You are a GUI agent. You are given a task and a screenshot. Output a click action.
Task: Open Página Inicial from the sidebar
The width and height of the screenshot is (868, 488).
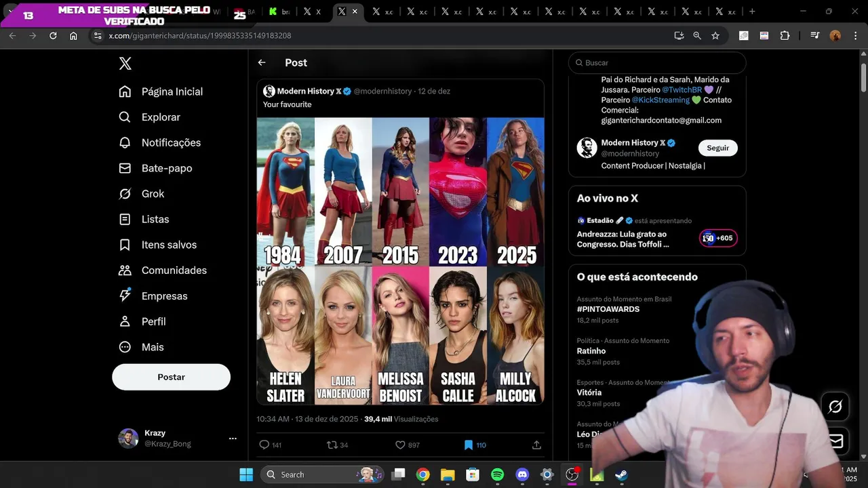pyautogui.click(x=161, y=91)
